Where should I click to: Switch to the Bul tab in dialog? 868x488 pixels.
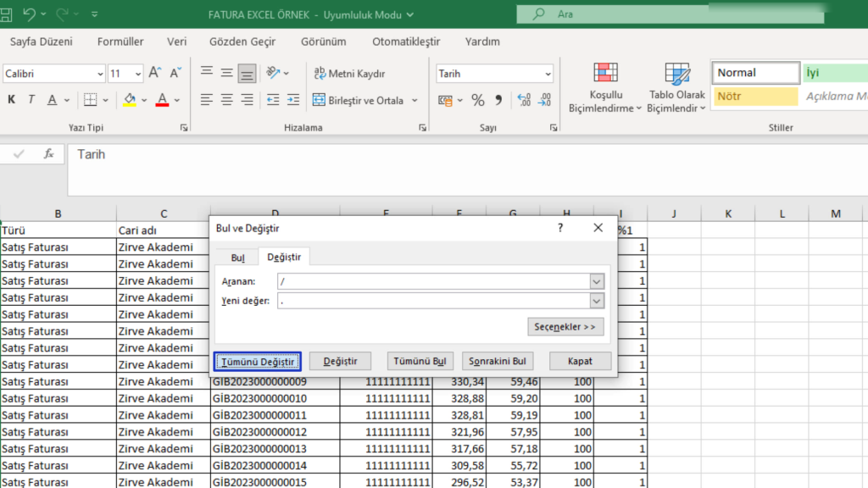click(238, 257)
